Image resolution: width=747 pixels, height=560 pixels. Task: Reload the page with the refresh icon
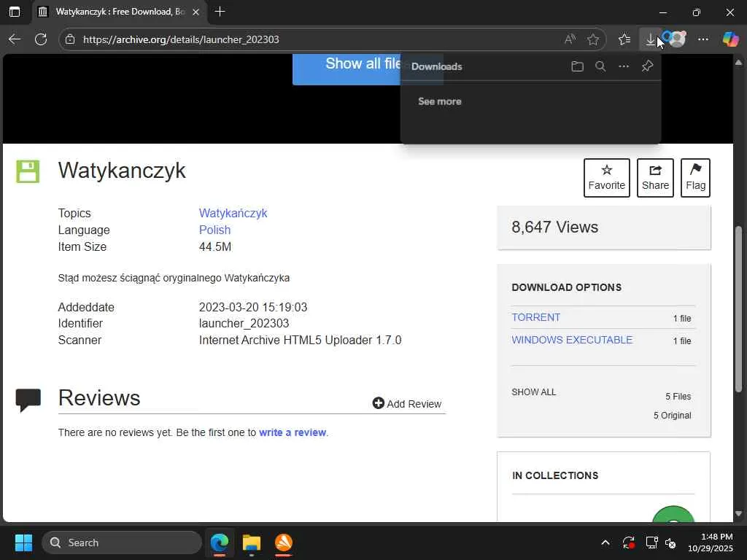click(x=41, y=39)
